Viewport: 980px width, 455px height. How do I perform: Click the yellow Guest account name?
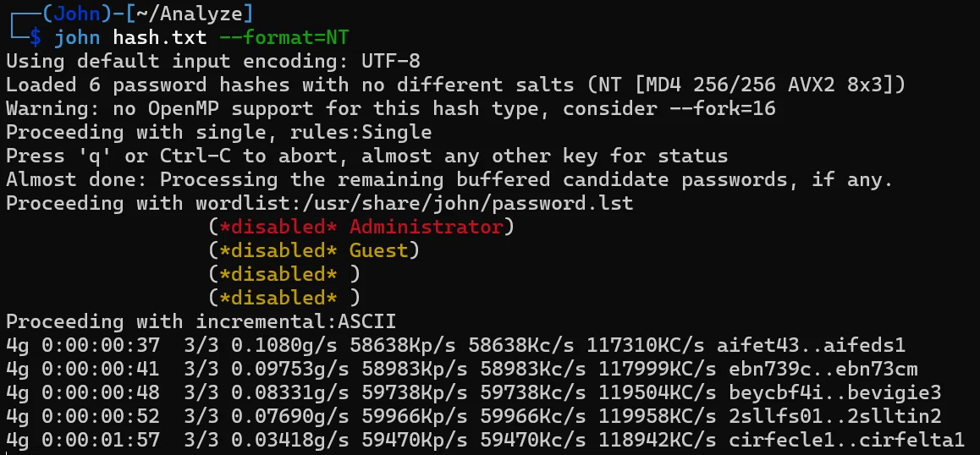click(x=378, y=250)
